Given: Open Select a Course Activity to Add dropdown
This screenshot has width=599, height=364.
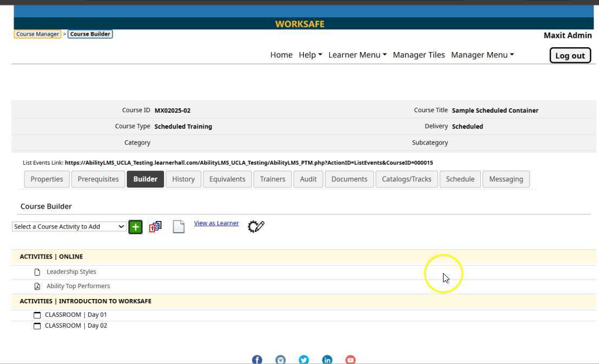Looking at the screenshot, I should point(69,226).
